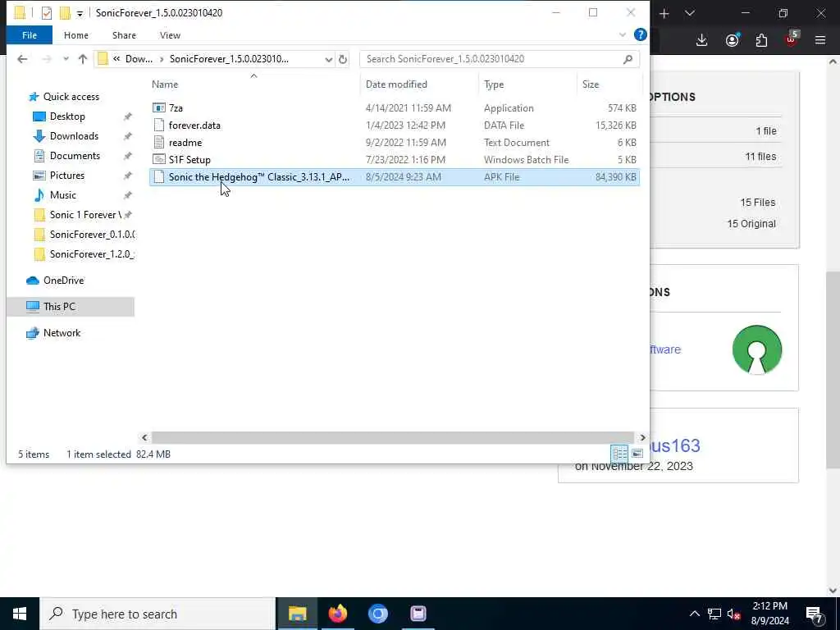Open the File menu
Image resolution: width=840 pixels, height=630 pixels.
click(30, 35)
